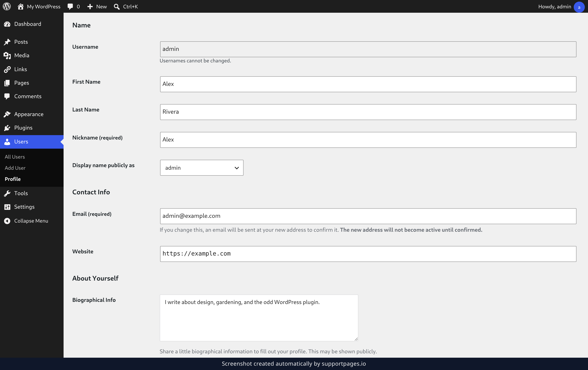
Task: Click the Collapse Menu label
Action: pyautogui.click(x=31, y=221)
